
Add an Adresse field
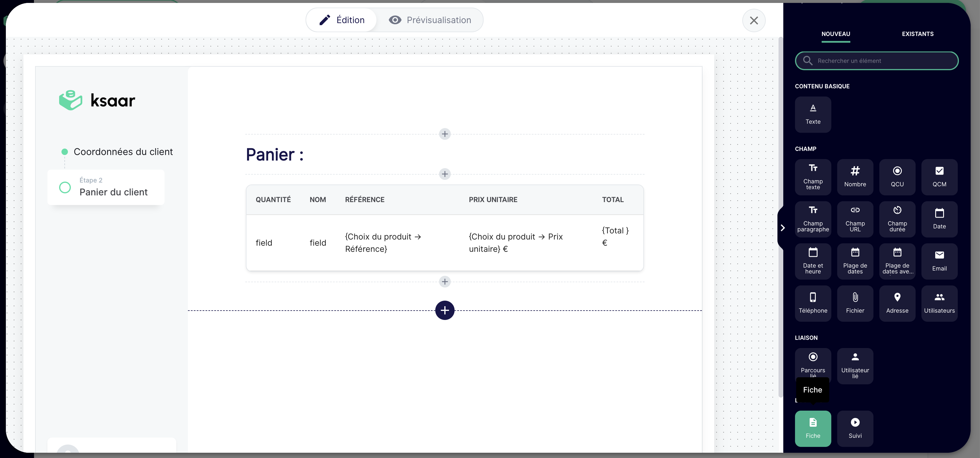coord(897,304)
